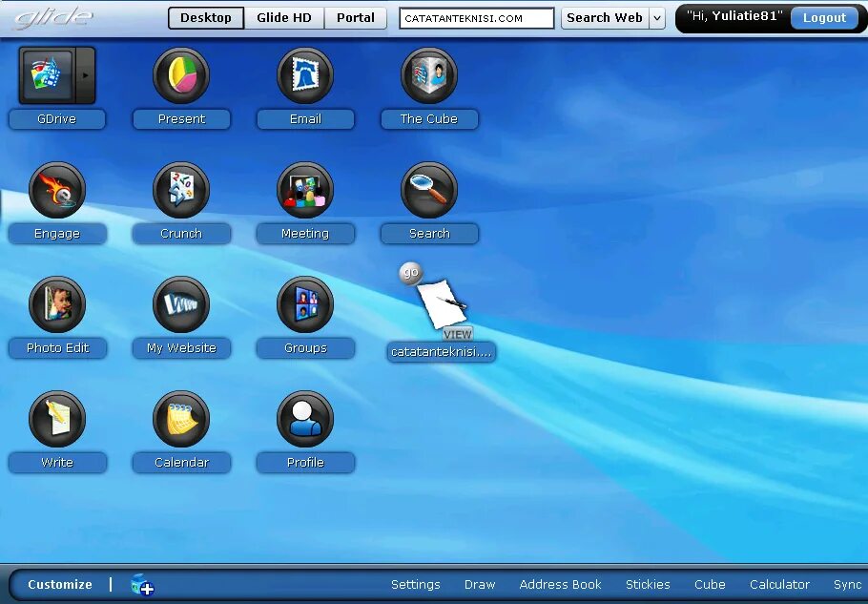Open Stickies in the bottom bar
The width and height of the screenshot is (868, 604).
(648, 585)
